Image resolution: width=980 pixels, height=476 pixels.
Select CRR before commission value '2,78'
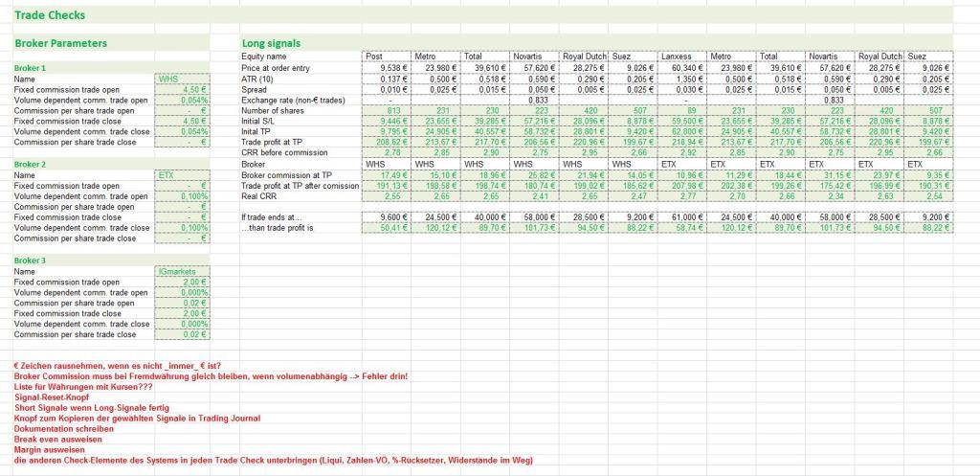point(387,153)
